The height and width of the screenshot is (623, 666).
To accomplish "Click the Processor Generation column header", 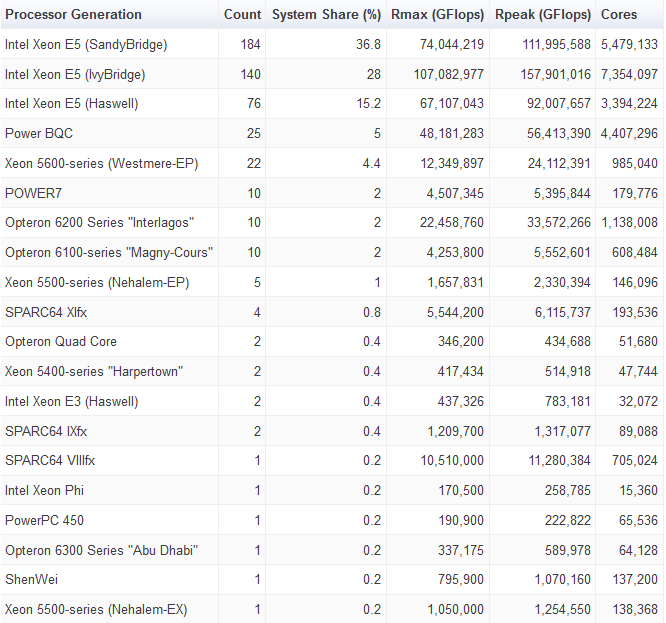I will (73, 14).
